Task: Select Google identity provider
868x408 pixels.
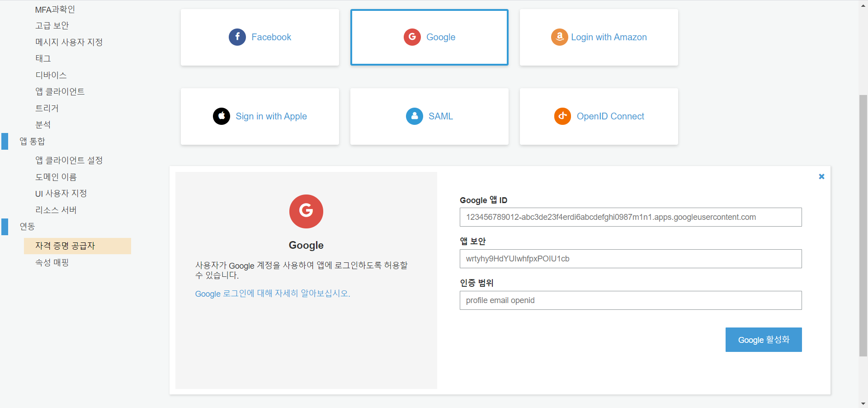Action: coord(429,37)
